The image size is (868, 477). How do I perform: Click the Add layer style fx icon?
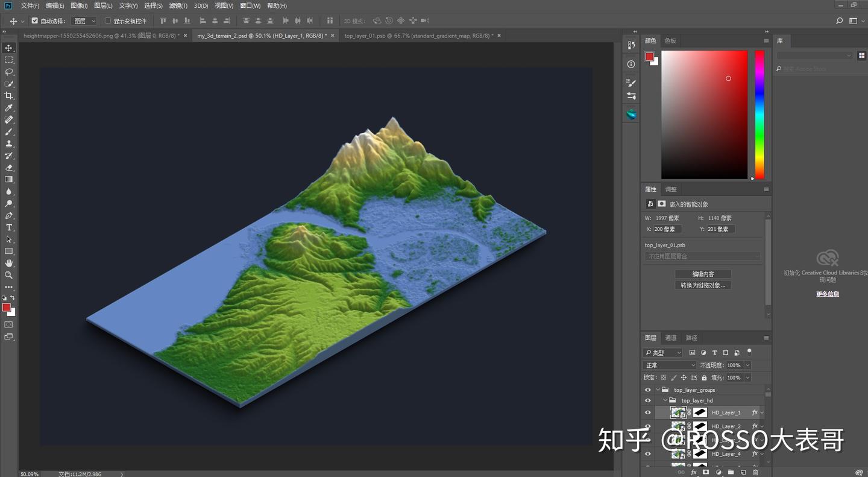[693, 472]
